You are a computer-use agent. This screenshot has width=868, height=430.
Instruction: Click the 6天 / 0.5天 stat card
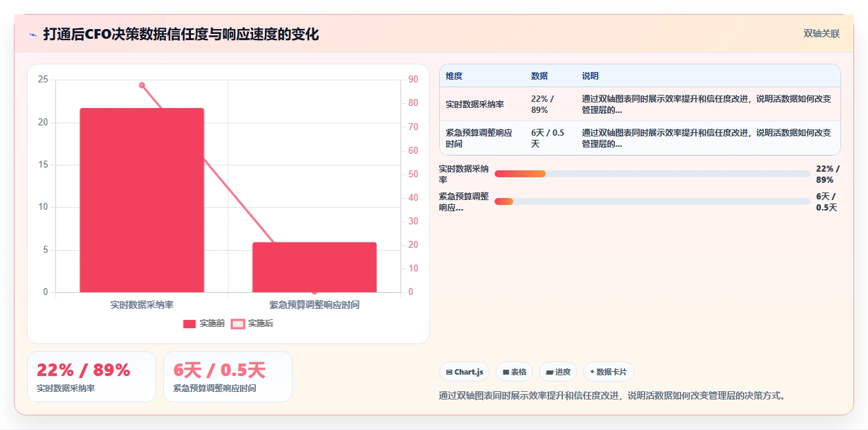pyautogui.click(x=228, y=377)
